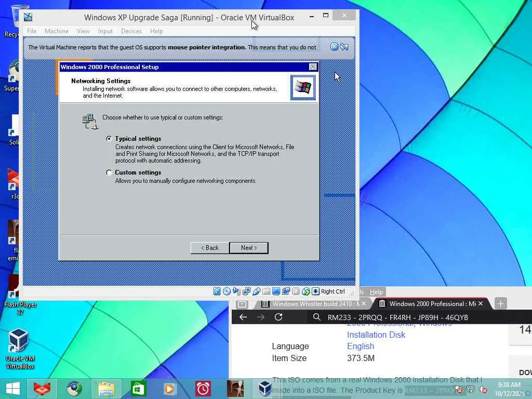Close the Windows Whistler build 2410 tab
This screenshot has width=532, height=399.
coord(364,303)
